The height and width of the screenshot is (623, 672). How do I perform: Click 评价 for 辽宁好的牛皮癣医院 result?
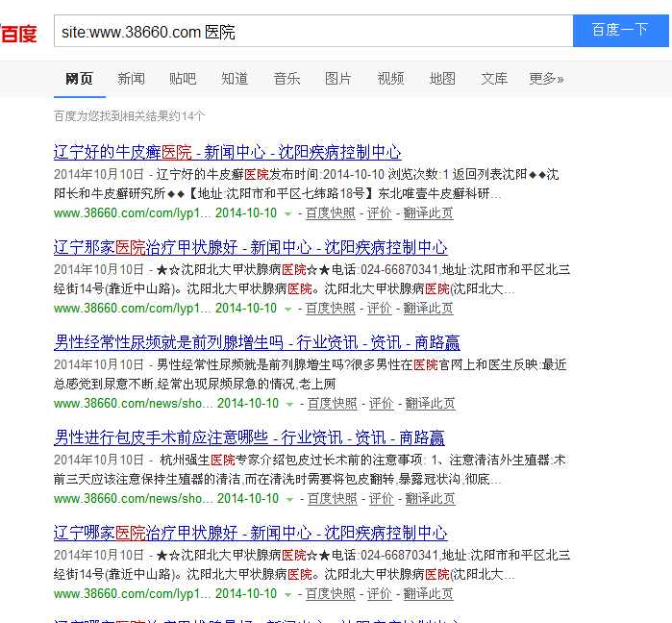click(x=380, y=212)
